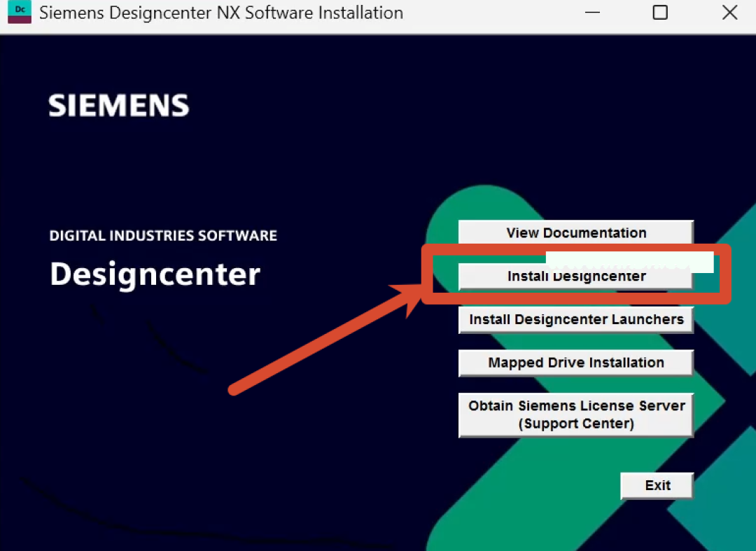Click the large Designcenter heading
The image size is (756, 551).
[155, 274]
